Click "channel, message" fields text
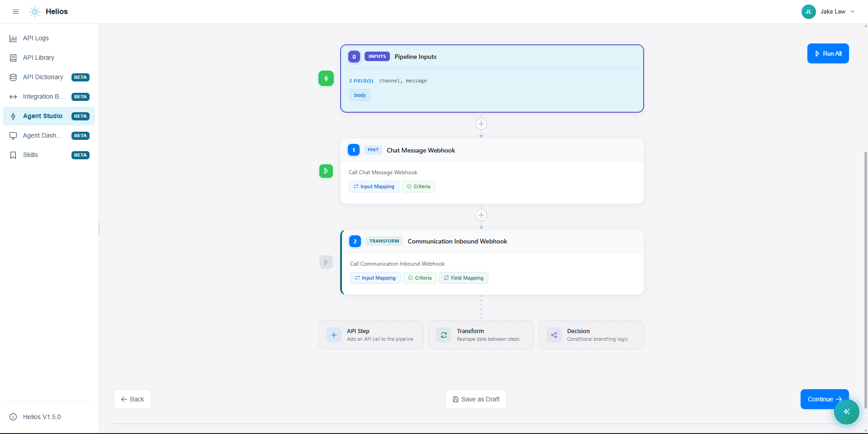Viewport: 868px width, 434px height. pyautogui.click(x=403, y=81)
